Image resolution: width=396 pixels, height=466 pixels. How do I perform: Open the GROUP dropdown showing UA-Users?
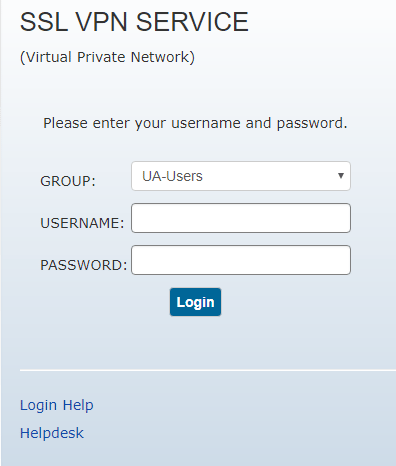click(x=241, y=176)
